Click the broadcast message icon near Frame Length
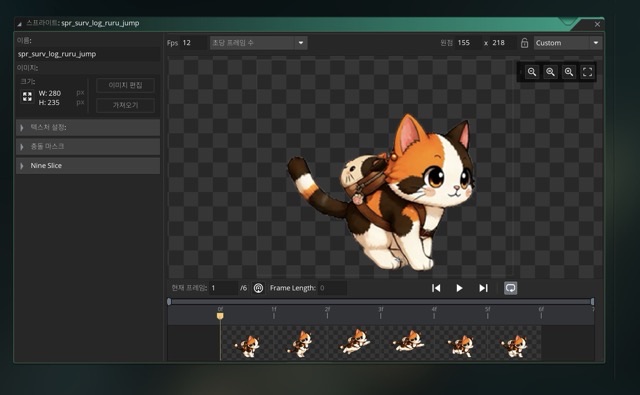640x395 pixels. (258, 288)
